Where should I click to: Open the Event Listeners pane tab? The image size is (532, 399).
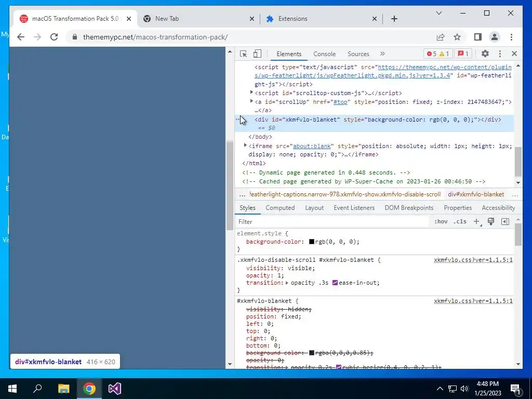point(354,208)
